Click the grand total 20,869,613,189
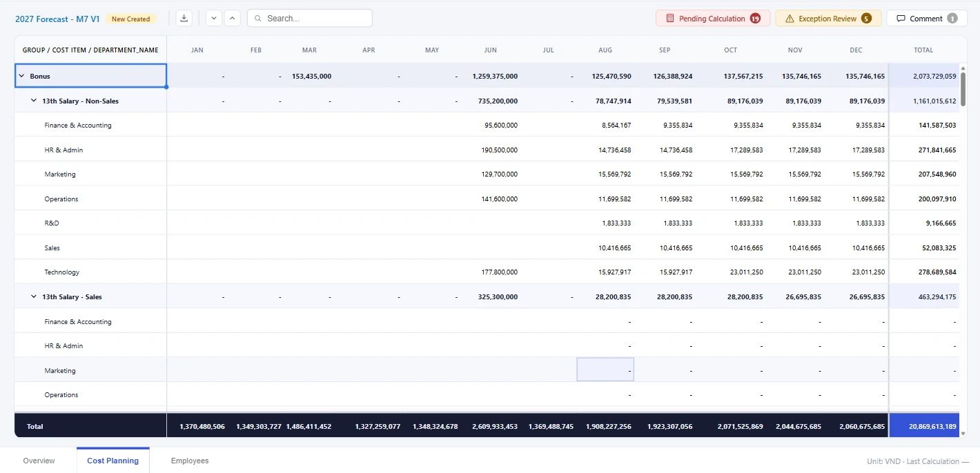Screen dimensions: 980x473 [x=933, y=426]
